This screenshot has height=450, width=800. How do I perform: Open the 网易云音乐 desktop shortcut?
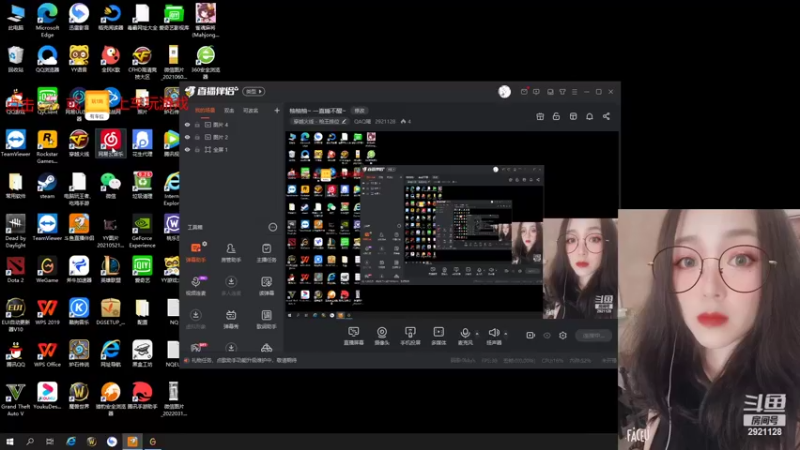110,144
